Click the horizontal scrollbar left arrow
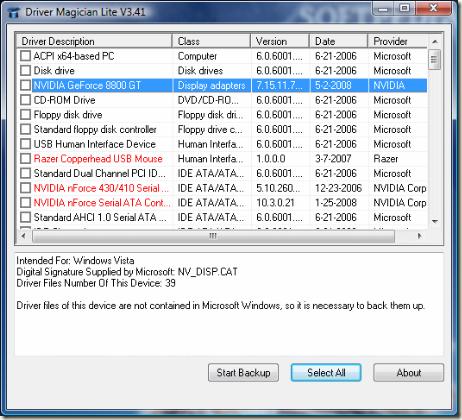462x420 pixels. (23, 236)
